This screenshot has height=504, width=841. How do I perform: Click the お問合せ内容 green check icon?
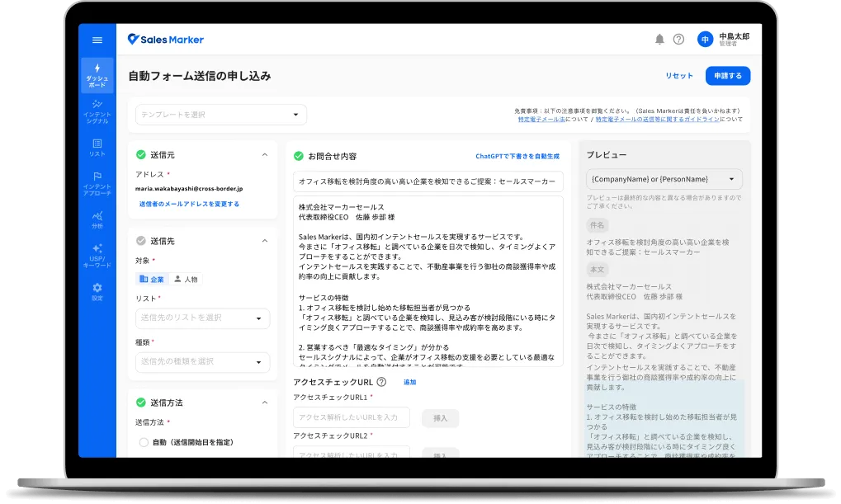tap(298, 156)
